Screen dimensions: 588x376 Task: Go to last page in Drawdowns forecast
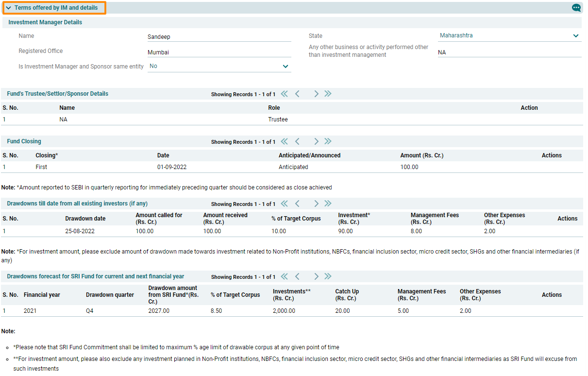(328, 276)
